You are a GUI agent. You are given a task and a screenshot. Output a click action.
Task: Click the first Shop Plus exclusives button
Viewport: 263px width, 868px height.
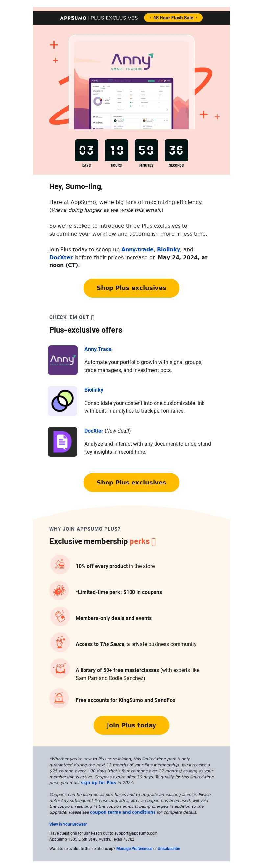point(131,288)
